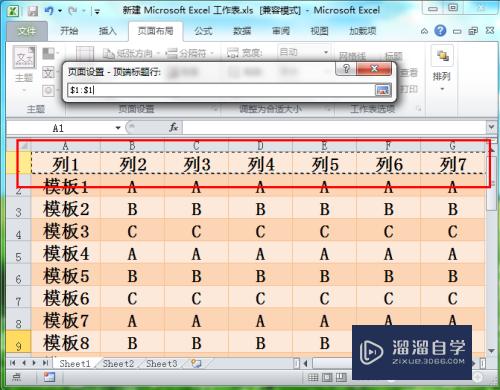This screenshot has width=500, height=390.
Task: Go to last sheet navigation arrow
Action: point(46,363)
